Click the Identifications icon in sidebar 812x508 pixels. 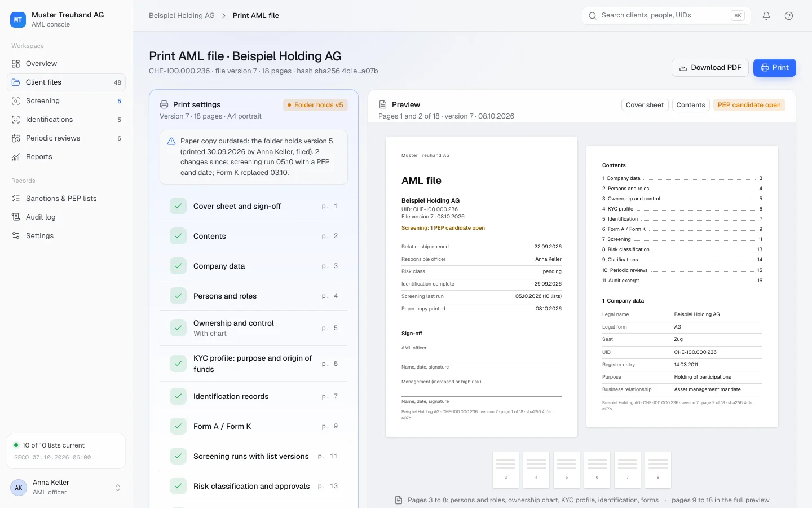point(16,120)
